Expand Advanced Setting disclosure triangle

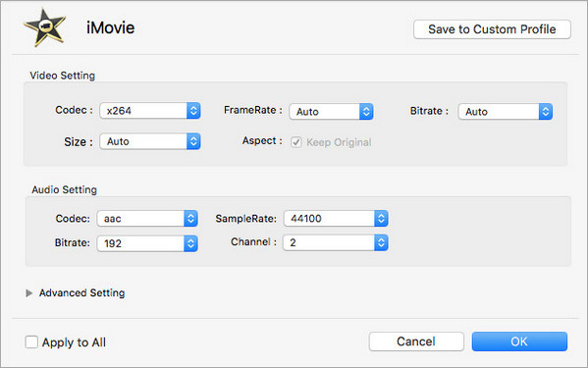[28, 293]
